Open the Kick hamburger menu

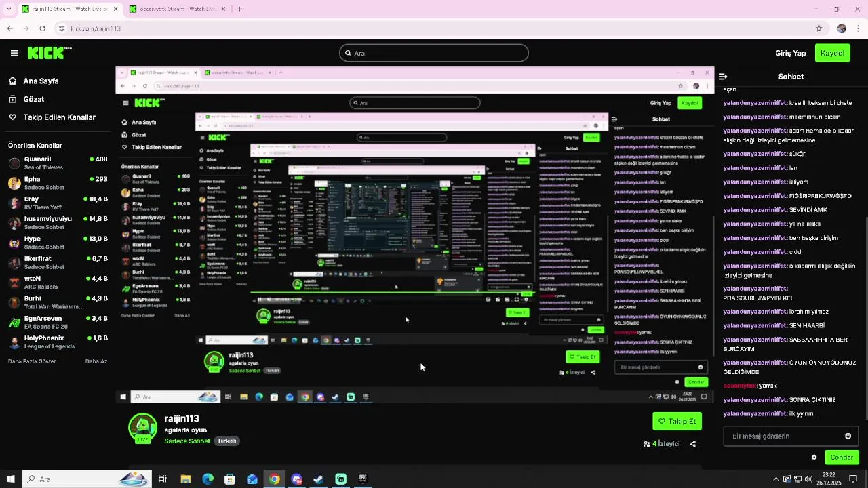(x=14, y=53)
